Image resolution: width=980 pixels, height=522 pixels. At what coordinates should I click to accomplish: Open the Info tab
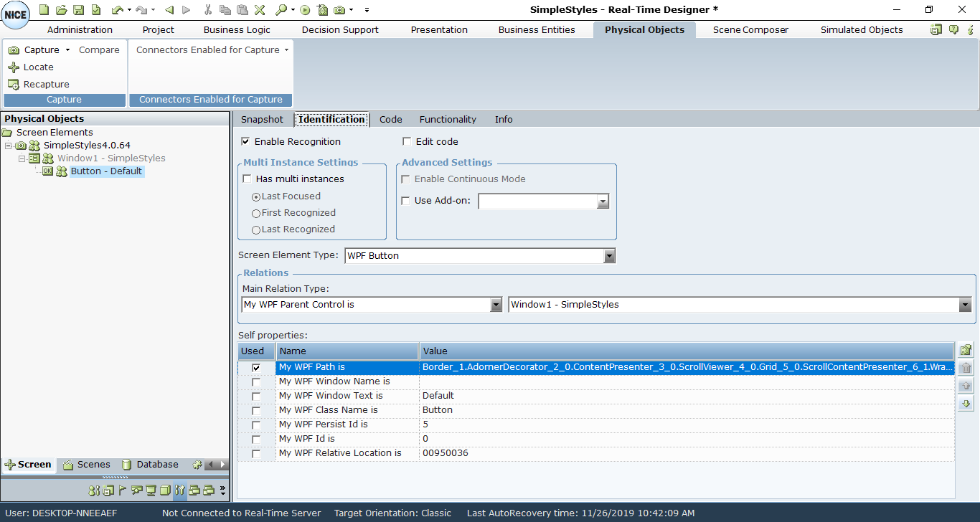[x=504, y=119]
